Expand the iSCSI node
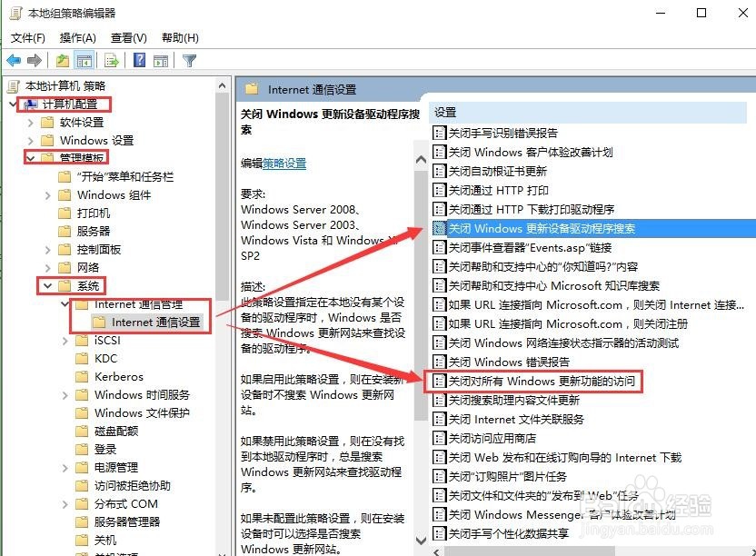 tap(65, 341)
